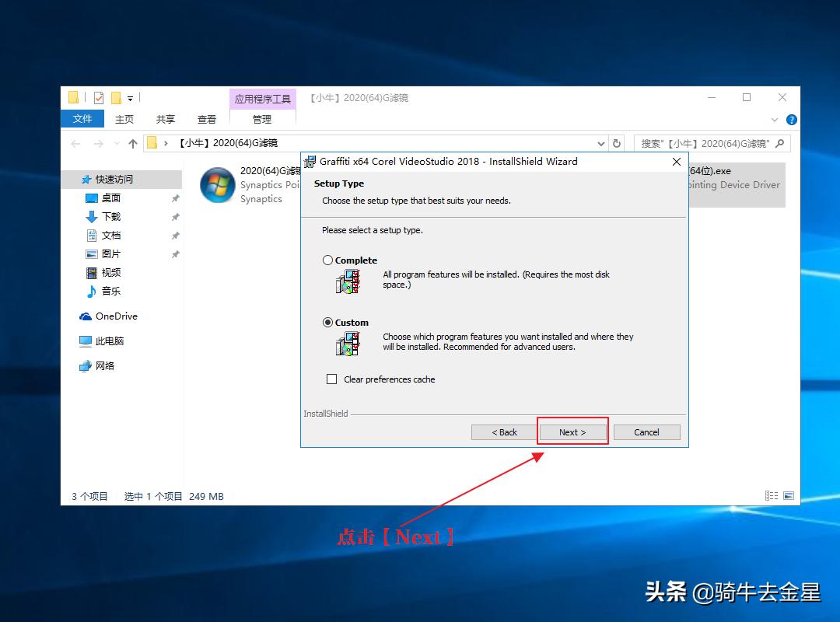Click the blue Help question mark icon
The width and height of the screenshot is (840, 622).
tap(791, 119)
